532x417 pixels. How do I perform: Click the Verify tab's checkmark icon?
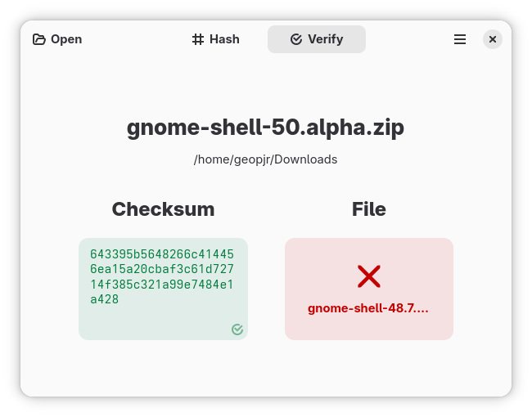pos(296,39)
